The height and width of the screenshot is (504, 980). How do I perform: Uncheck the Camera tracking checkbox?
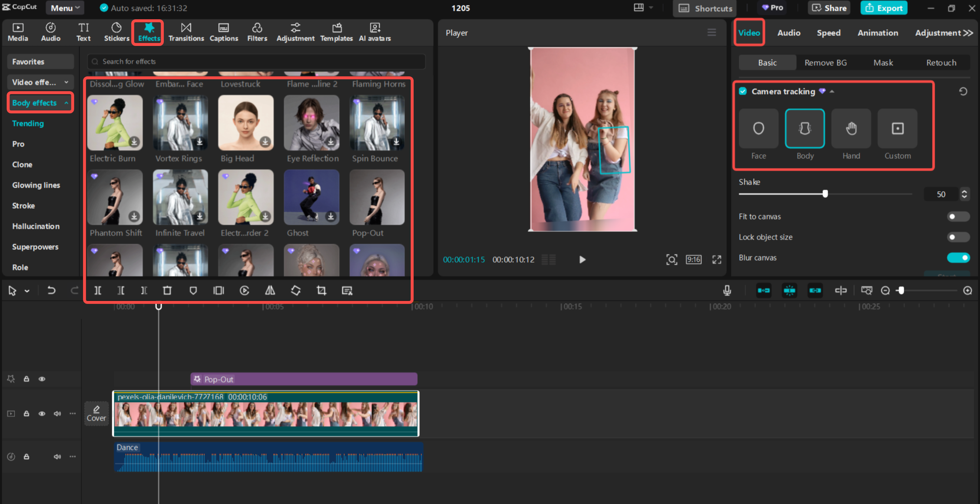[743, 91]
